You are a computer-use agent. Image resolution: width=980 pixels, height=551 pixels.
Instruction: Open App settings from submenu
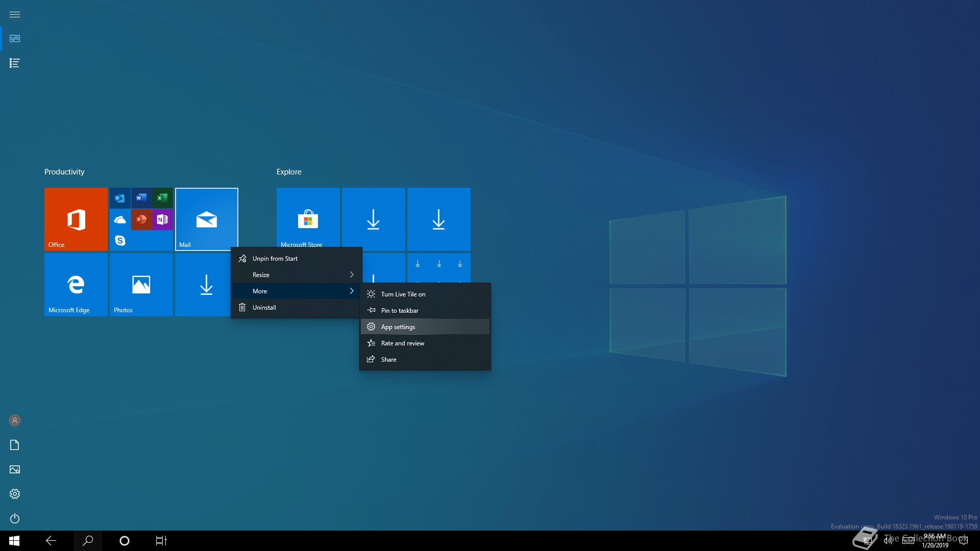425,327
